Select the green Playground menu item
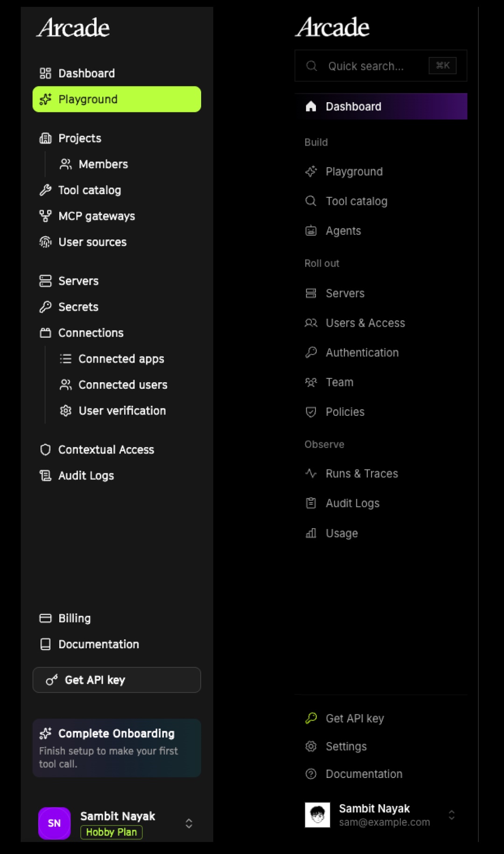 117,99
